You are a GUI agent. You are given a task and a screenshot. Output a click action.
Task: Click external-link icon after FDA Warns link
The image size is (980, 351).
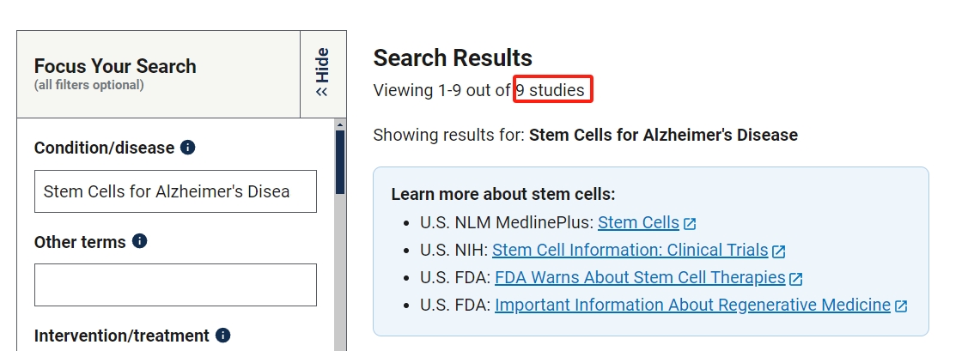[796, 278]
